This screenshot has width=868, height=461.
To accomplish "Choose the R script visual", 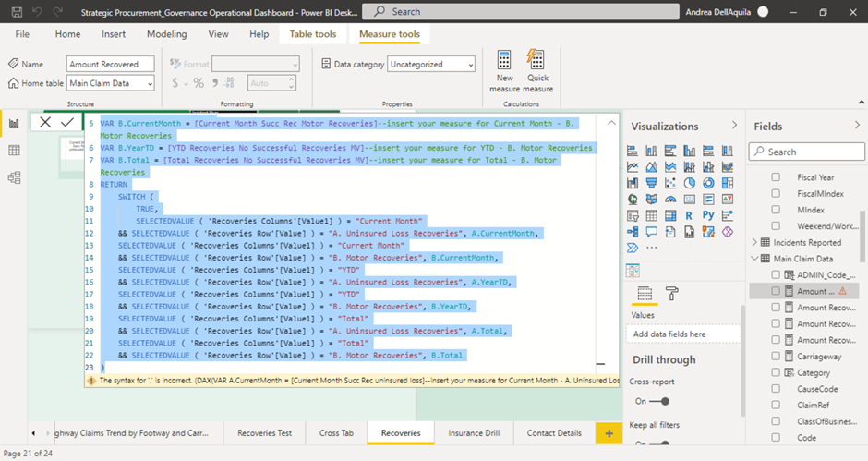I will [x=689, y=215].
